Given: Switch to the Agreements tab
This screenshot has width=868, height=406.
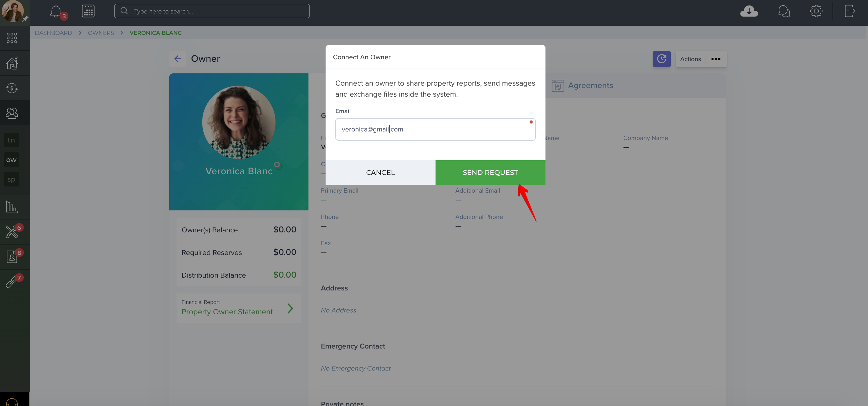Looking at the screenshot, I should (583, 86).
